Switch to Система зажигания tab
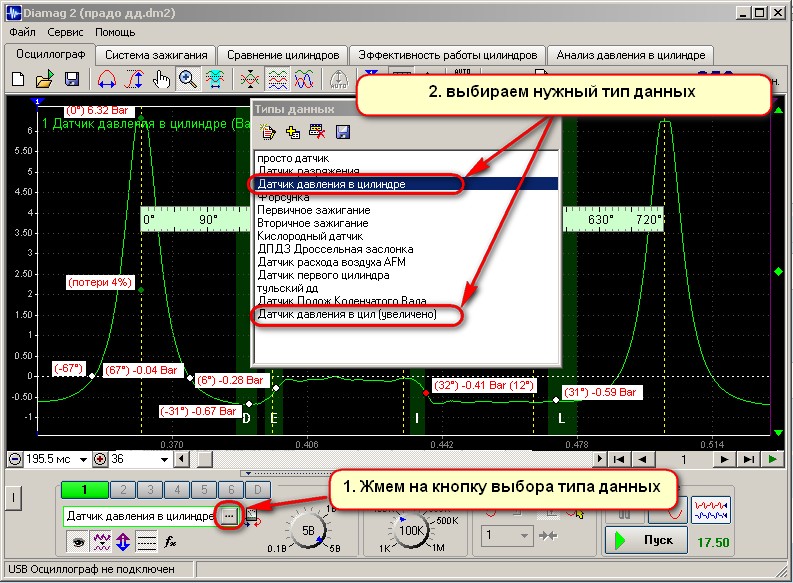793x583 pixels. [x=156, y=55]
